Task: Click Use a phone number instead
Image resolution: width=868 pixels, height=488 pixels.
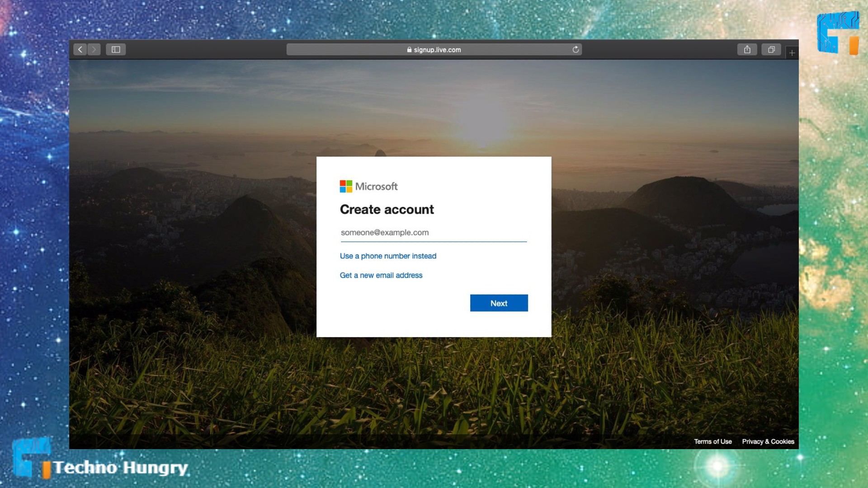Action: pyautogui.click(x=388, y=256)
